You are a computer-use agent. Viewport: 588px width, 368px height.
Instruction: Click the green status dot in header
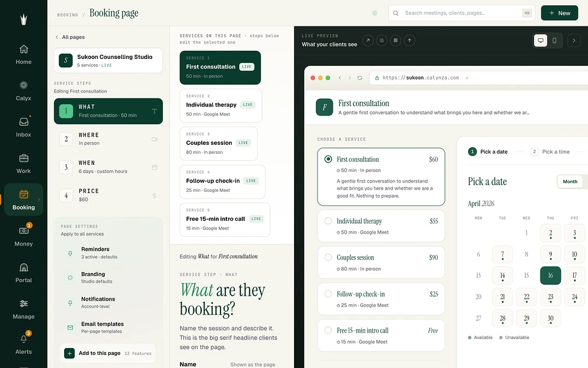click(x=374, y=13)
